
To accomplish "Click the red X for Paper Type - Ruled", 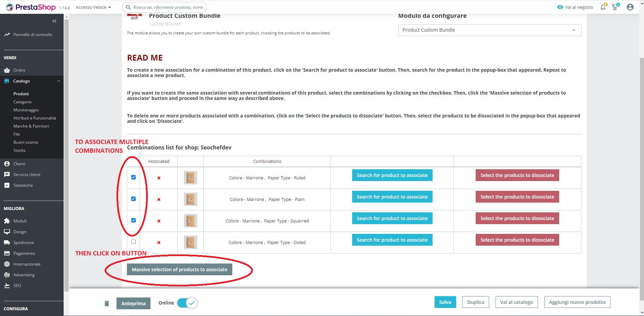I will [x=159, y=178].
